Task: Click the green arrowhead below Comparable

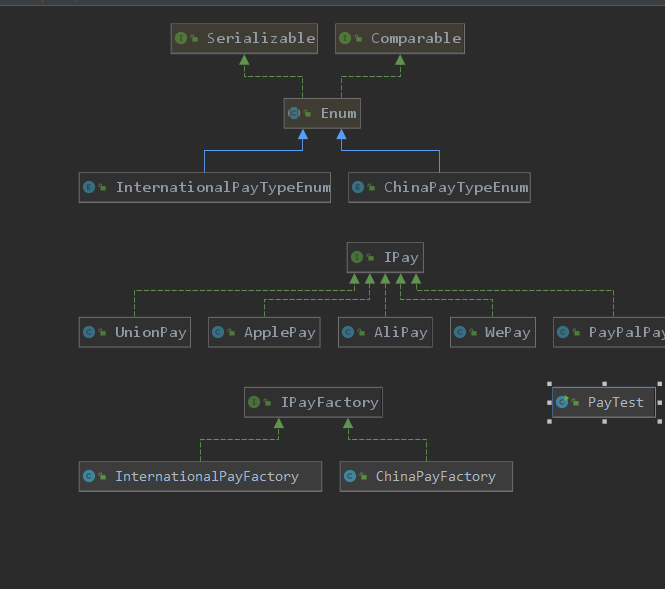Action: tap(400, 60)
